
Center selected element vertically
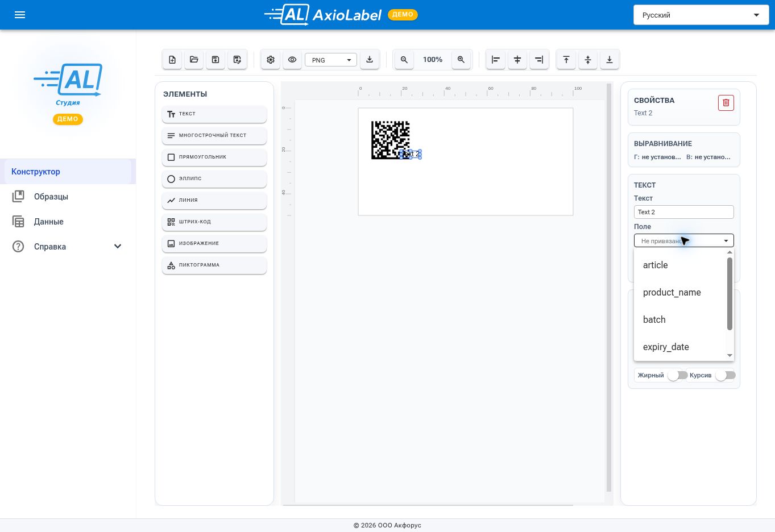(588, 60)
